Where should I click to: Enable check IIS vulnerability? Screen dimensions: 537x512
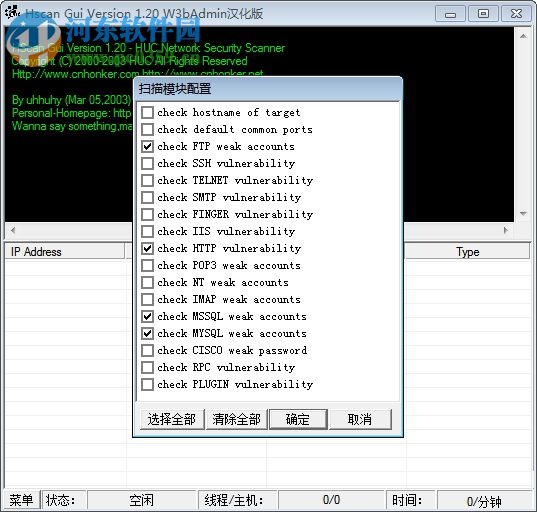(x=147, y=231)
